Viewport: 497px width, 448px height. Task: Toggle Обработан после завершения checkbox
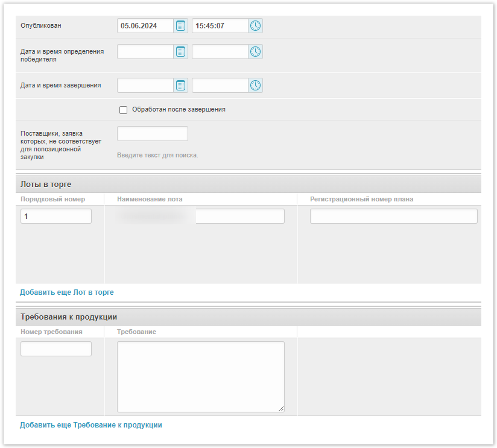(x=124, y=110)
